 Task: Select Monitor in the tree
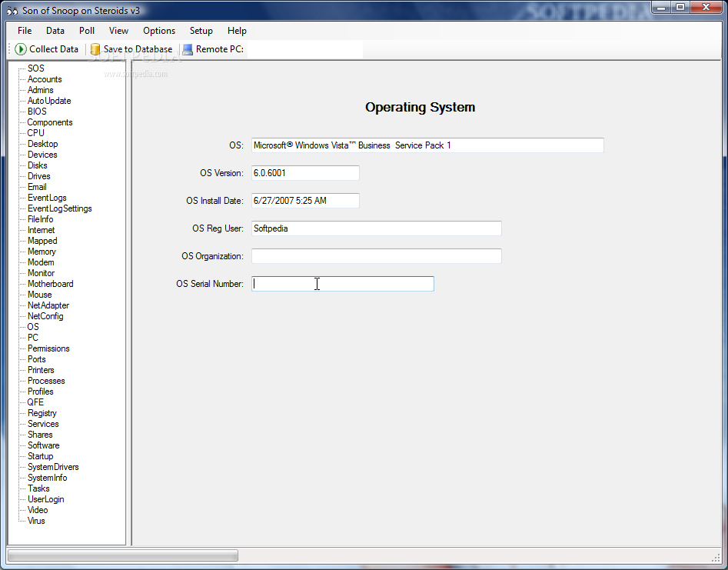41,273
